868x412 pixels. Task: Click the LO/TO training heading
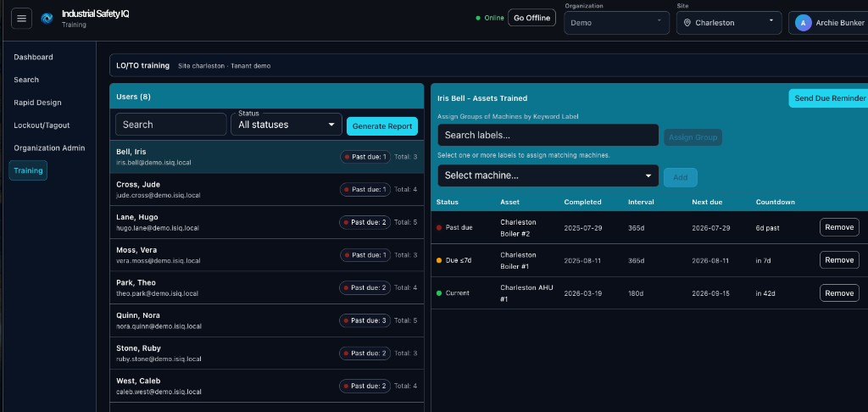[x=142, y=65]
